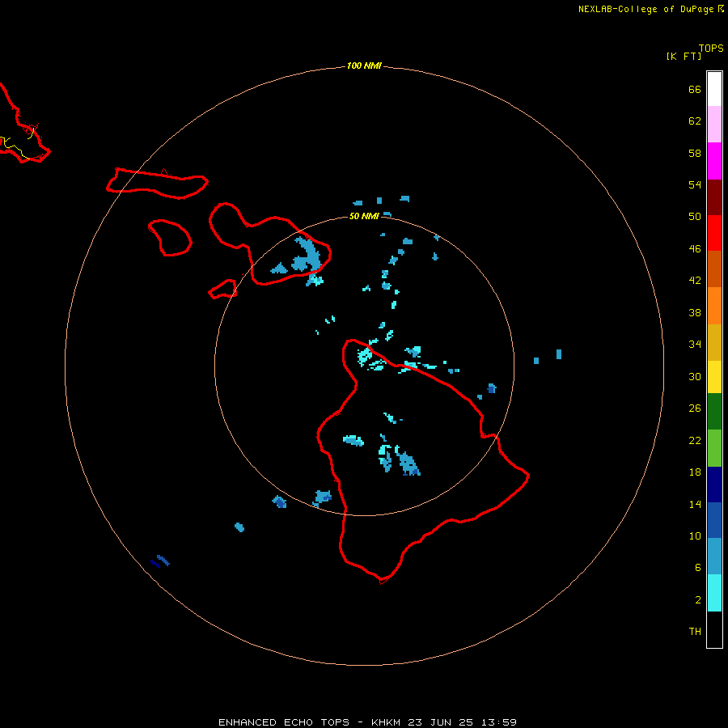Click the dark green 26-30 kft legend swatch
Image resolution: width=728 pixels, height=728 pixels.
pos(714,412)
